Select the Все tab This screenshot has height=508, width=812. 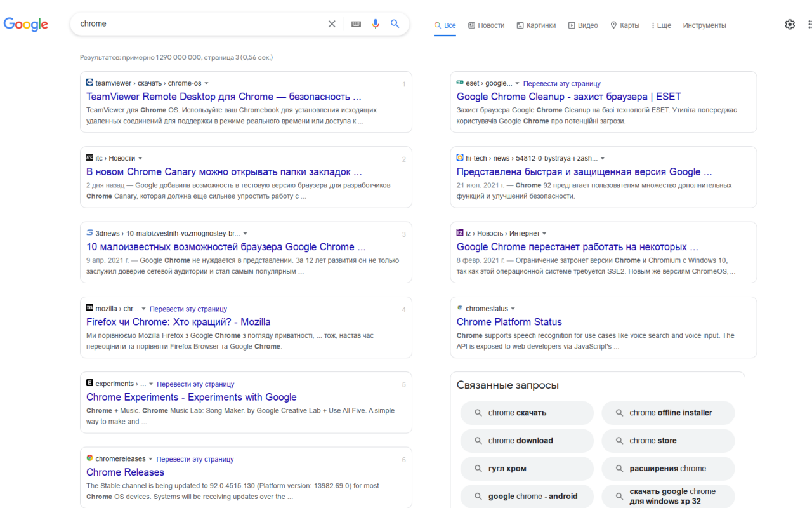pos(445,25)
